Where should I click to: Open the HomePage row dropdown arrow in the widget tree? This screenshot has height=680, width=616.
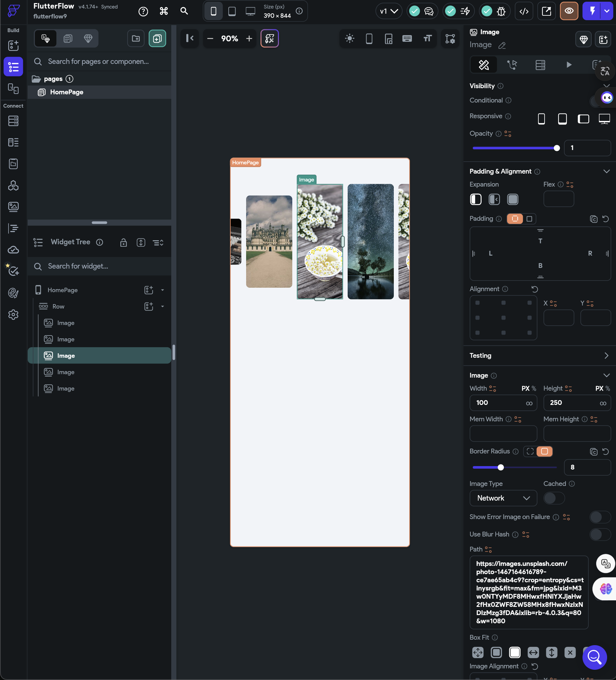(x=162, y=290)
